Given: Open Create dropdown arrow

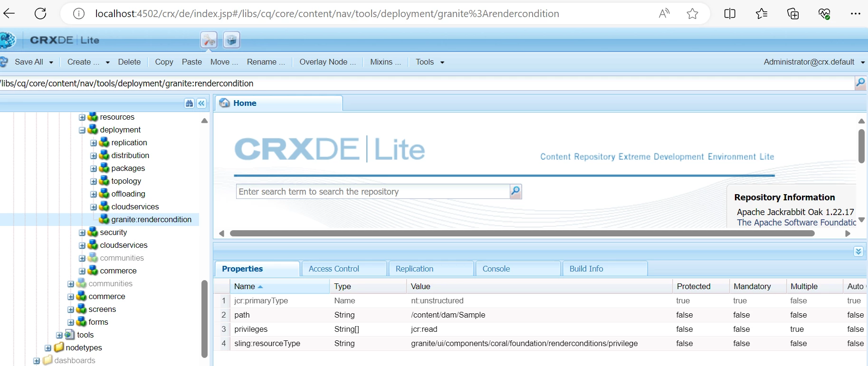Looking at the screenshot, I should pyautogui.click(x=107, y=62).
